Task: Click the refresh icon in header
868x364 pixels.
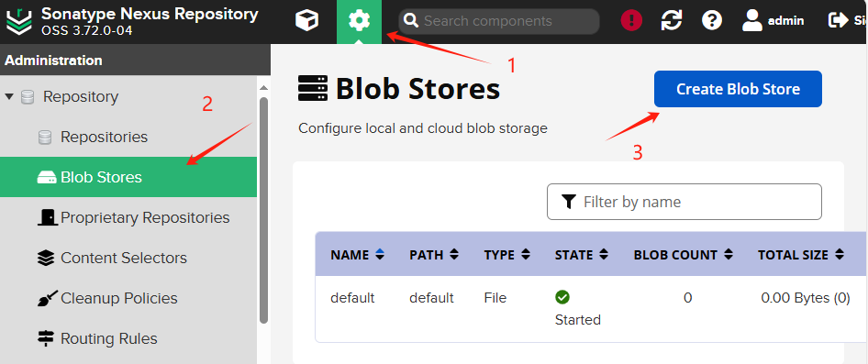Action: click(672, 21)
